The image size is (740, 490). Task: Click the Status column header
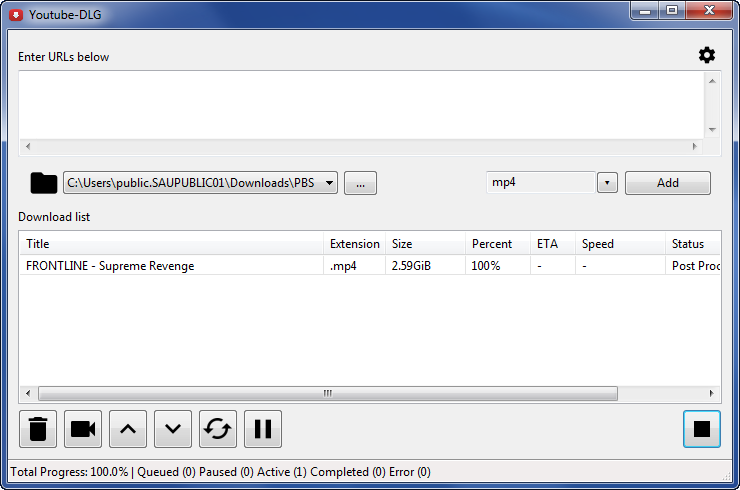point(693,244)
